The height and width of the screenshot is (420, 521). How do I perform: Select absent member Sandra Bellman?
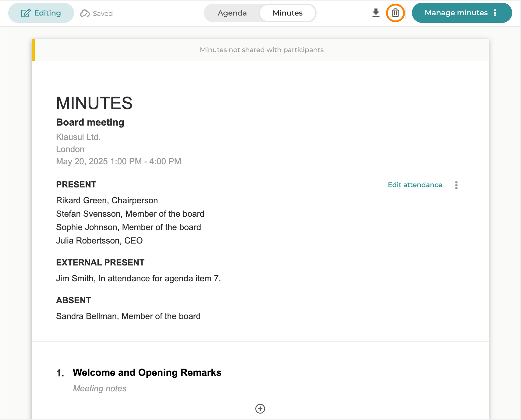128,316
